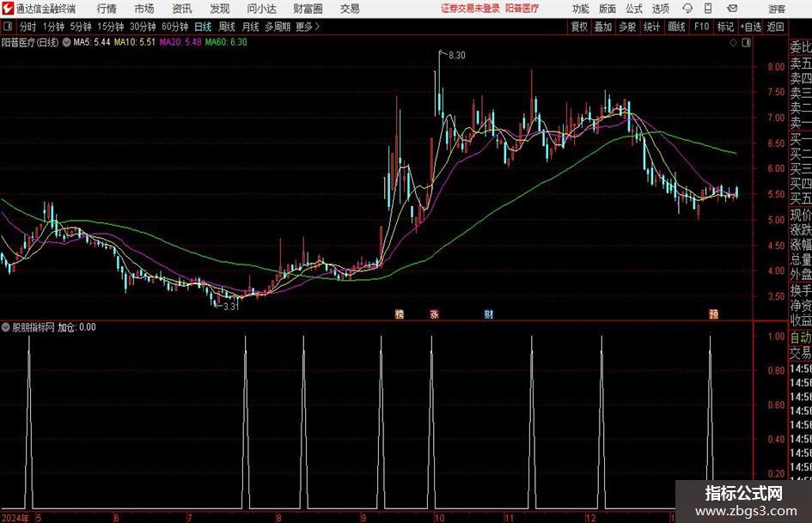The image size is (812, 523).
Task: Click the 标记 mark button
Action: pos(725,27)
